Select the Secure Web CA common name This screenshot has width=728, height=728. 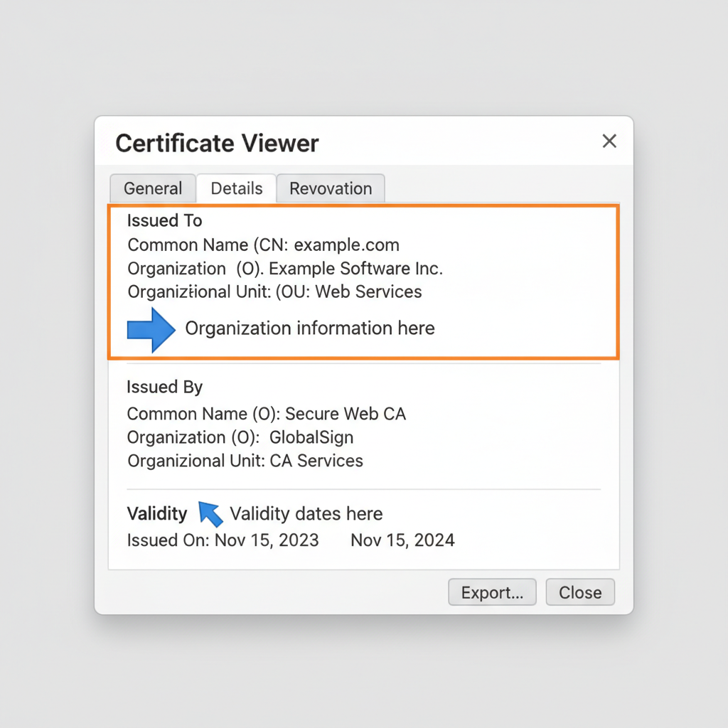click(266, 413)
